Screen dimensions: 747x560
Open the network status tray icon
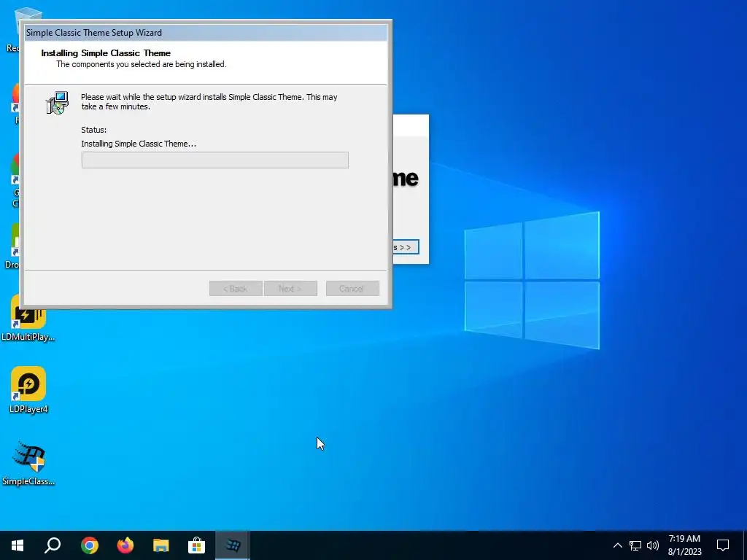click(x=635, y=545)
